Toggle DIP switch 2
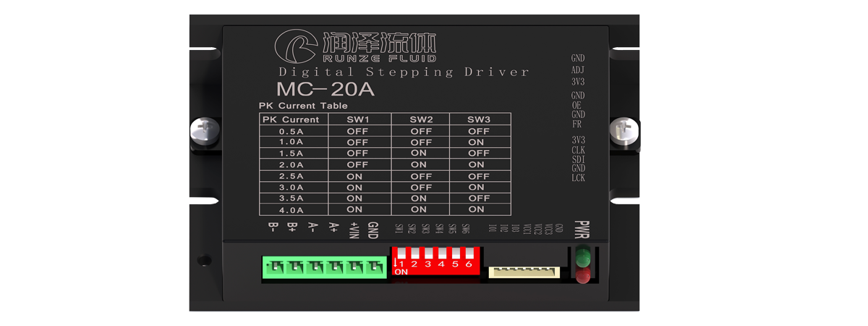 (414, 253)
